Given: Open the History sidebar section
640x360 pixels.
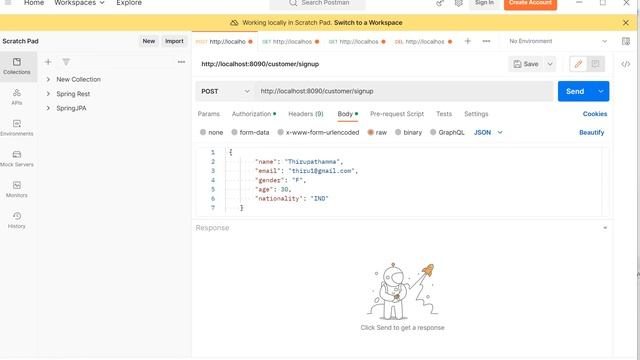Looking at the screenshot, I should click(x=17, y=220).
